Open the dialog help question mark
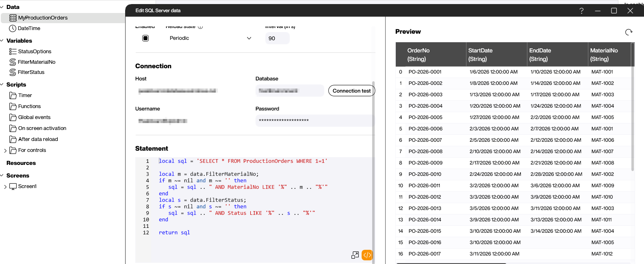The width and height of the screenshot is (644, 264). click(581, 11)
